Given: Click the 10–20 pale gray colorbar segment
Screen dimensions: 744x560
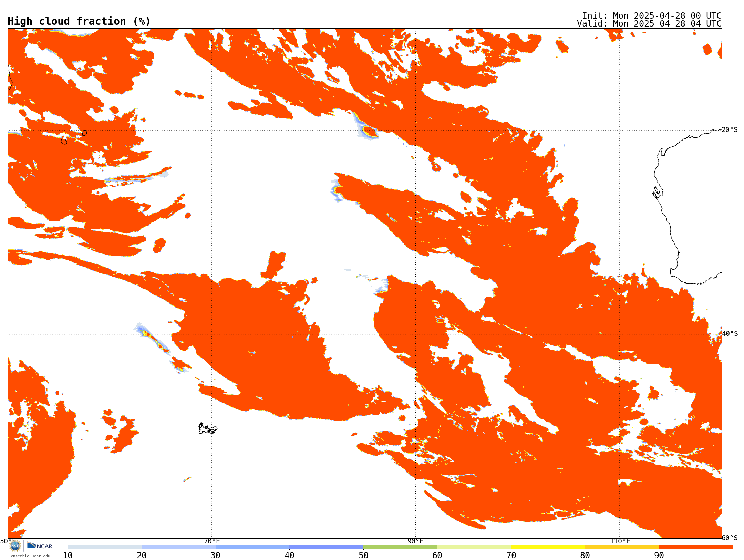Looking at the screenshot, I should tap(105, 547).
